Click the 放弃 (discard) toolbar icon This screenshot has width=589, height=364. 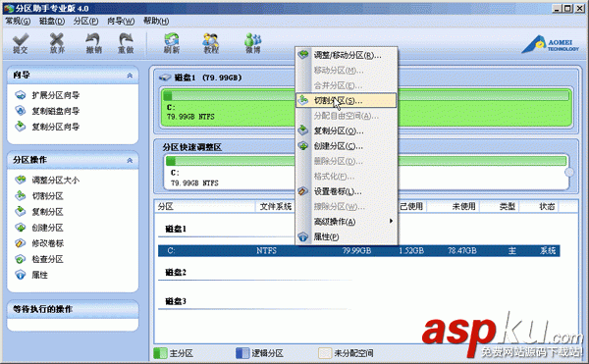coord(57,43)
